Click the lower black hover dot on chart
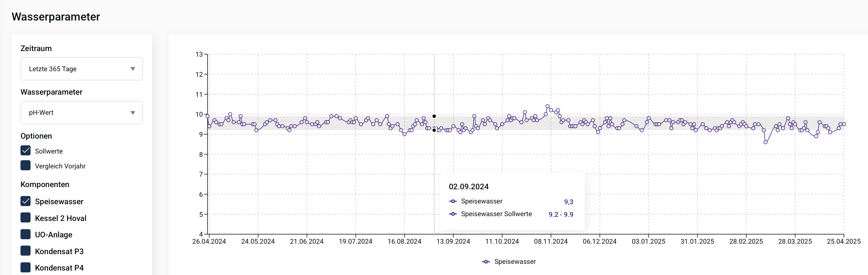The image size is (868, 275). (x=434, y=130)
